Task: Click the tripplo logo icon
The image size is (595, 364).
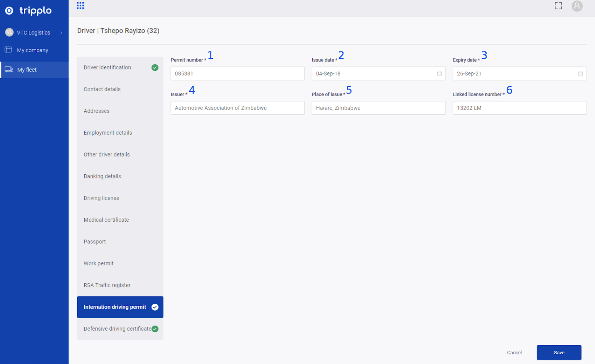Action: point(9,11)
